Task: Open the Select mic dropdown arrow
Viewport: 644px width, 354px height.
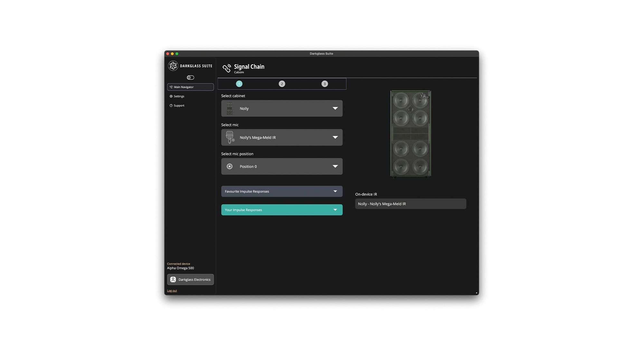Action: (x=335, y=137)
